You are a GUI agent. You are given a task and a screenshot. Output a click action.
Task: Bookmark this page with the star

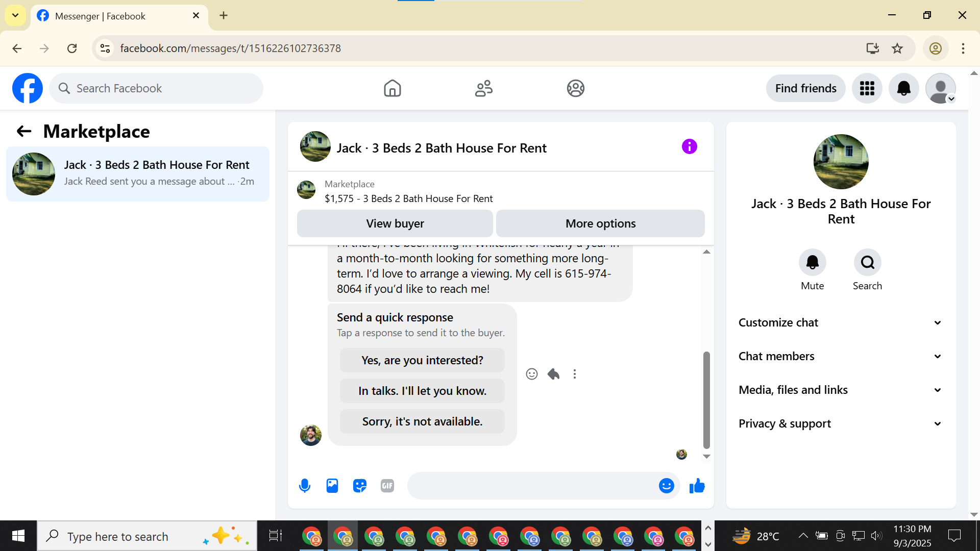(897, 48)
